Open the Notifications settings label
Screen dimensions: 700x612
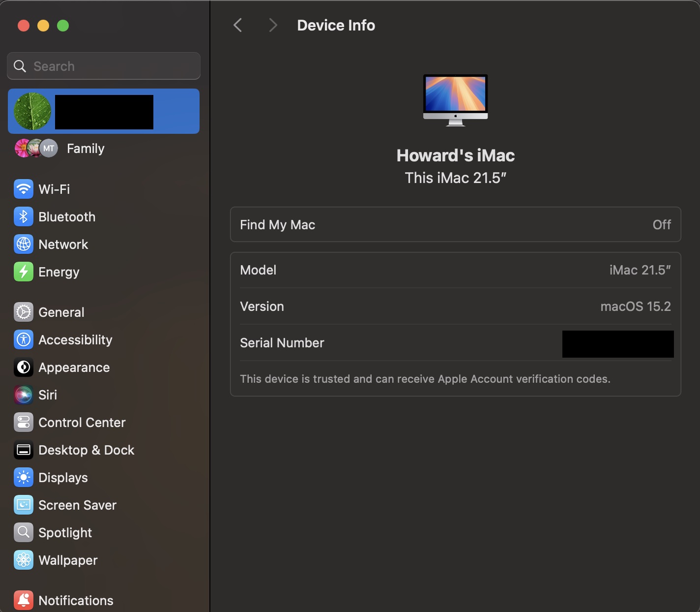76,600
